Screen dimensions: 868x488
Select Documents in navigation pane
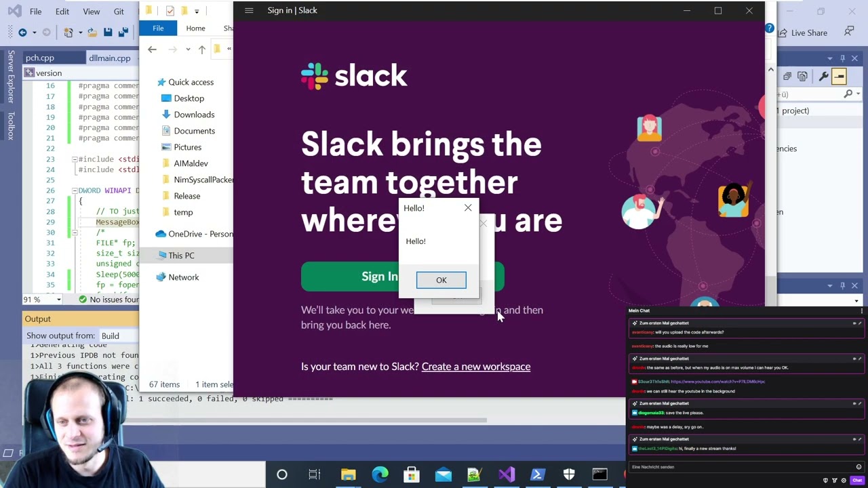188,131
